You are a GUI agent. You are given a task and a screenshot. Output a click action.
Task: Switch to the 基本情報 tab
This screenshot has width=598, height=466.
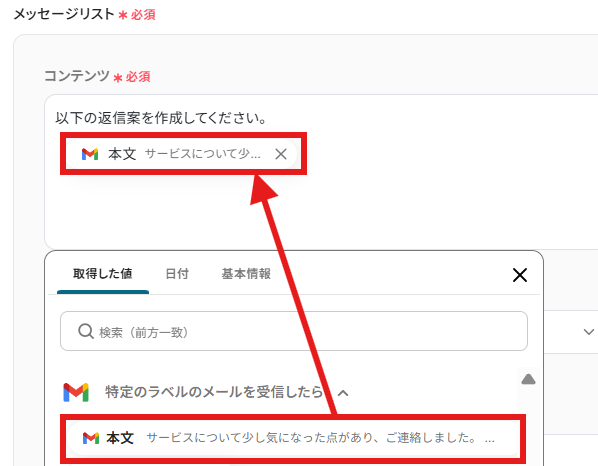click(x=246, y=273)
